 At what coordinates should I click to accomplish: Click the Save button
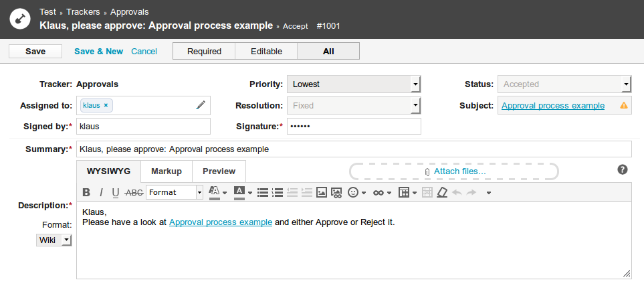pos(35,52)
